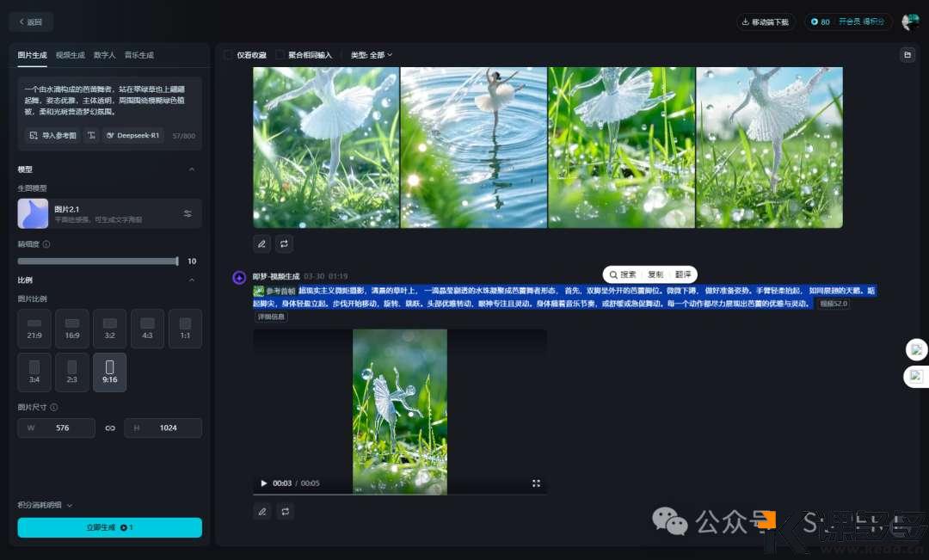Click the video fullscreen icon

(536, 483)
